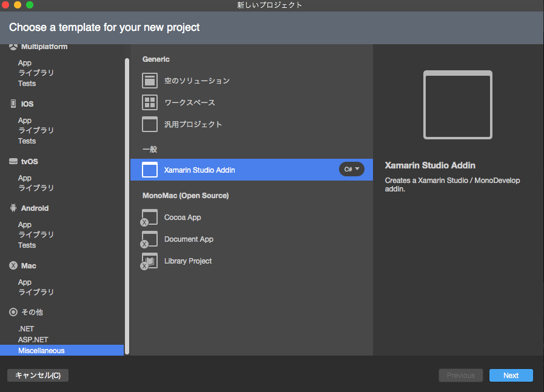Image resolution: width=544 pixels, height=392 pixels.
Task: Select ASP.NET under その他
Action: [33, 340]
